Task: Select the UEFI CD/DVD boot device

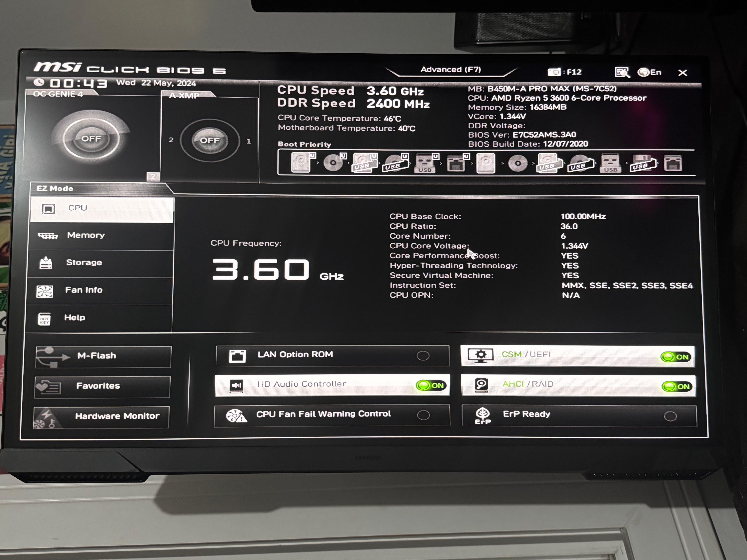Action: (334, 163)
